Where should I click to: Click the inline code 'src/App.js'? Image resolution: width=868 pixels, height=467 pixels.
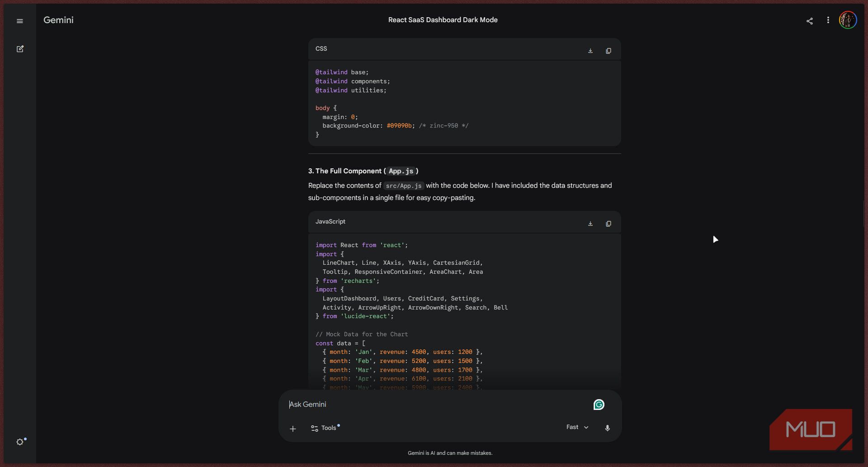[404, 186]
